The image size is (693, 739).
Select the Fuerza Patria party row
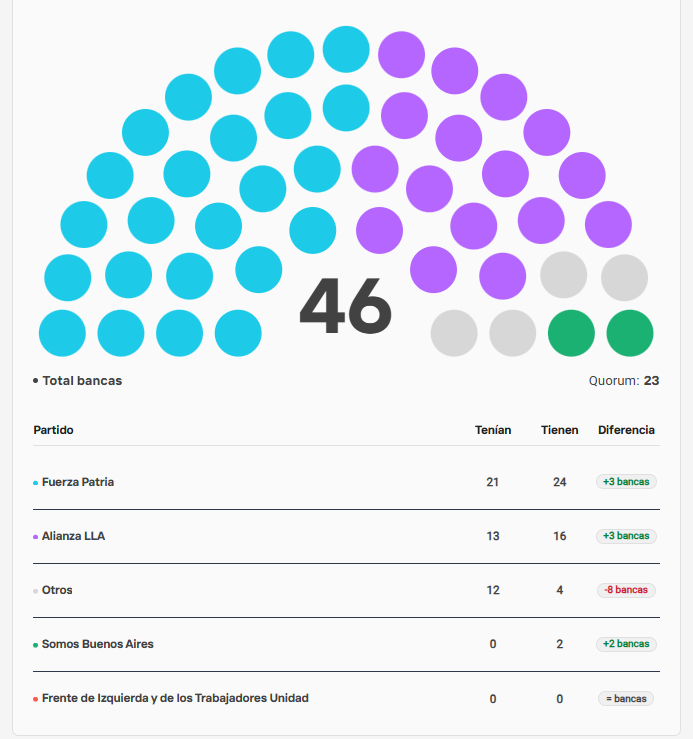click(x=346, y=482)
